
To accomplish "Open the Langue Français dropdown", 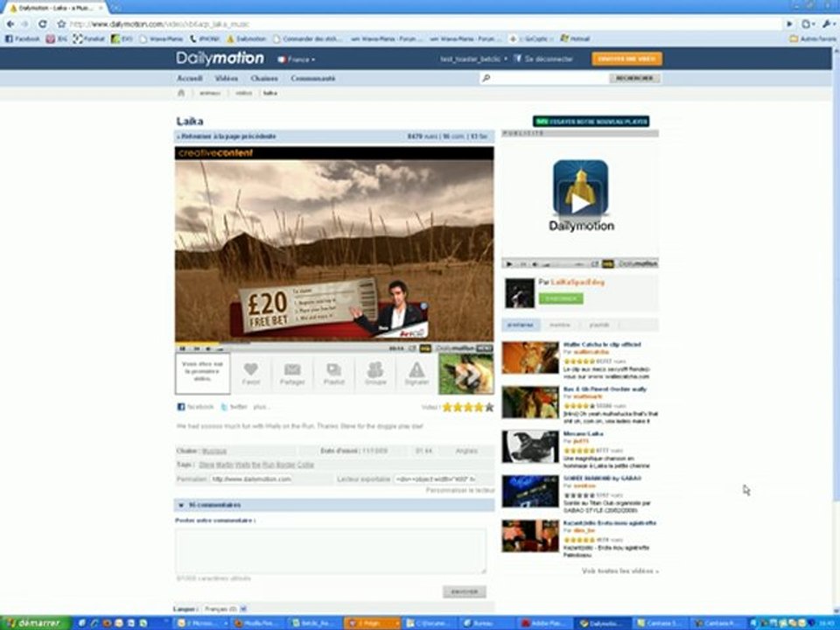I will click(x=225, y=609).
